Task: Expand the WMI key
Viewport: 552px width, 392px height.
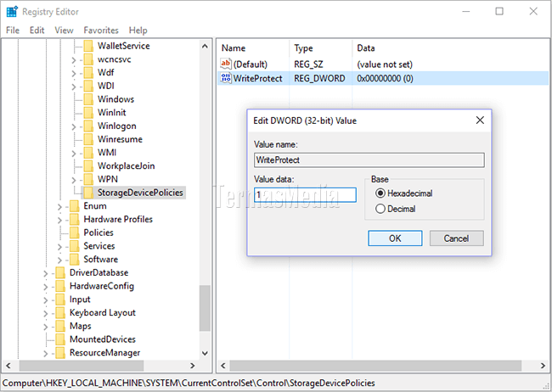Action: click(x=74, y=154)
